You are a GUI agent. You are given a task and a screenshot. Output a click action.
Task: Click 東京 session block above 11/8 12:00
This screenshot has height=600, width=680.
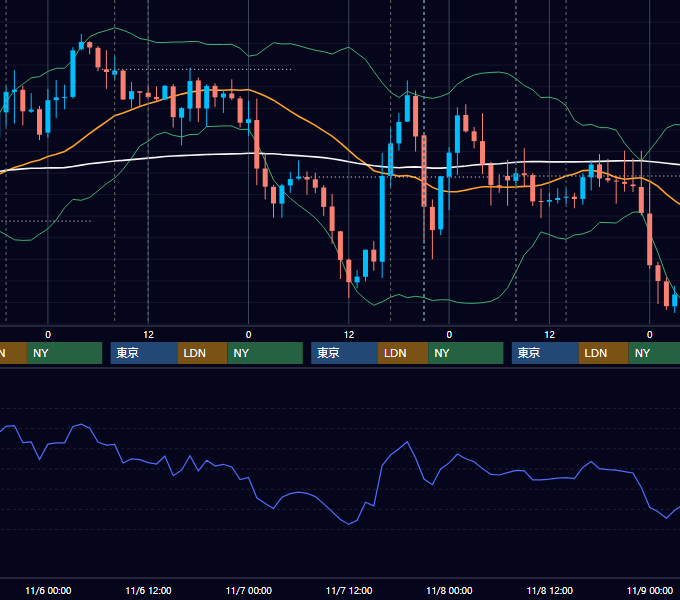click(x=545, y=353)
